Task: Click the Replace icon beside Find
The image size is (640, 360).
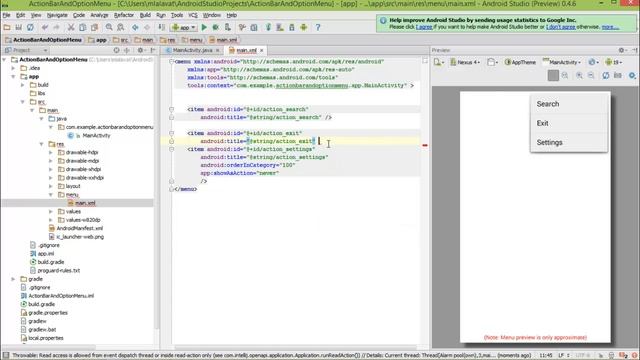Action: tap(120, 27)
